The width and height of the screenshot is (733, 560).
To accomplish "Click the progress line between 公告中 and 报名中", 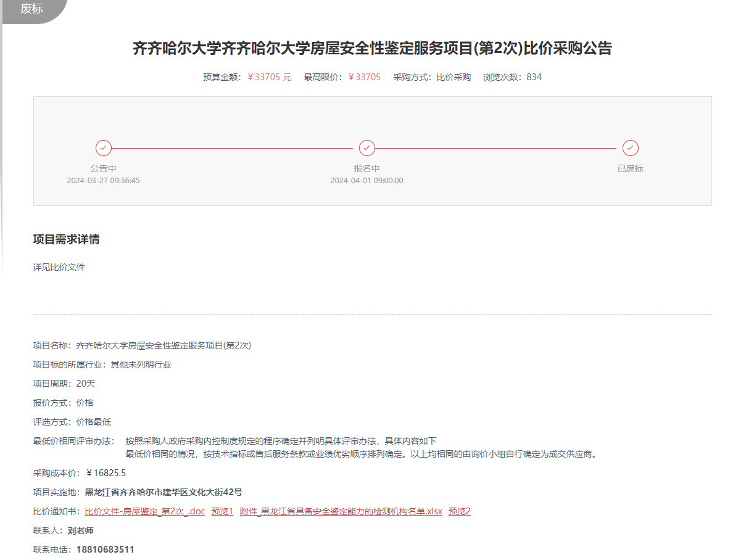I will [234, 148].
